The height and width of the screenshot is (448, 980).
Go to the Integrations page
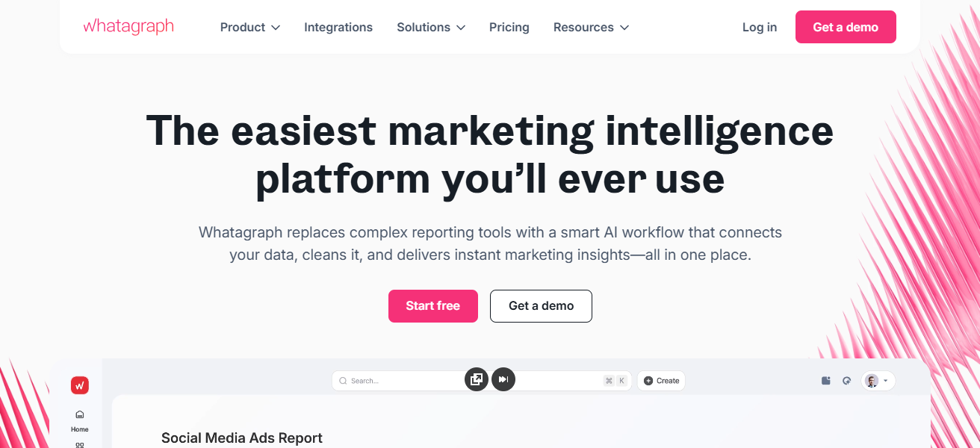(338, 28)
